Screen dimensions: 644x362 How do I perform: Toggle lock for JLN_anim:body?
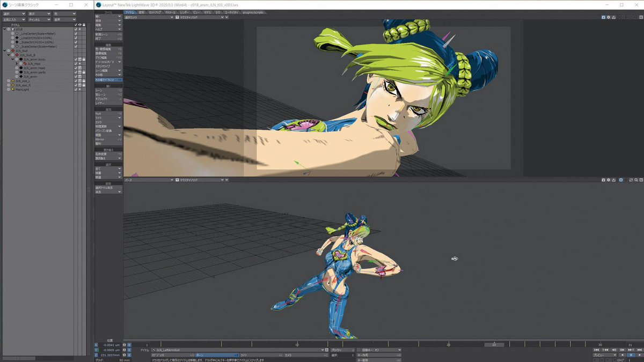tap(84, 60)
